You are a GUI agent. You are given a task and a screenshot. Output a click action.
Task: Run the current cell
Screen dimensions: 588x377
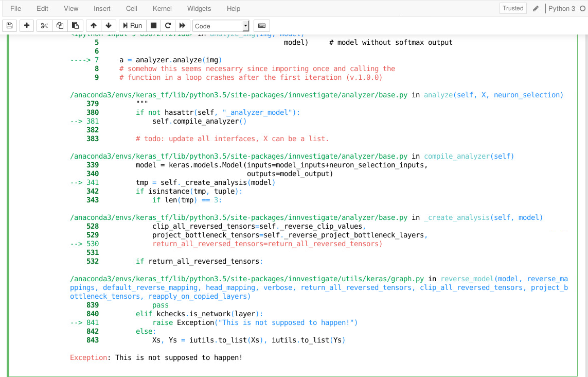point(132,26)
